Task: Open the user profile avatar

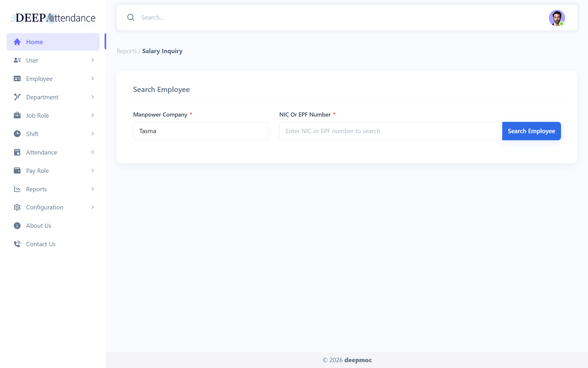Action: click(x=557, y=18)
